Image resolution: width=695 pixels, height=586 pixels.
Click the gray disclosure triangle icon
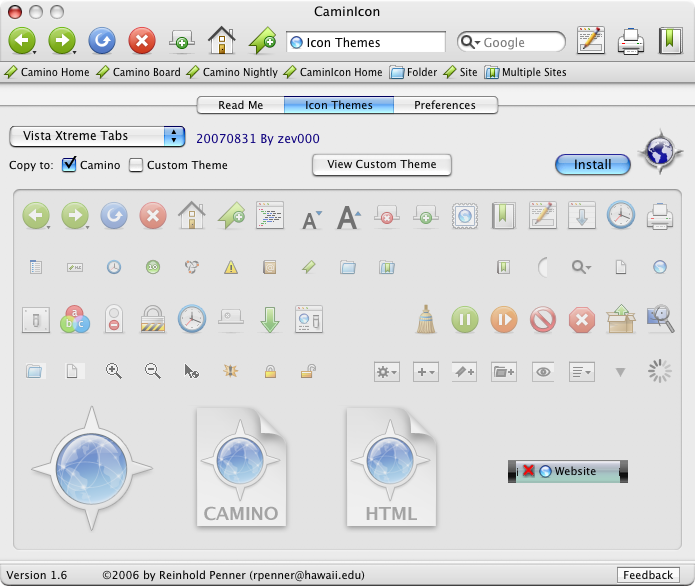621,372
